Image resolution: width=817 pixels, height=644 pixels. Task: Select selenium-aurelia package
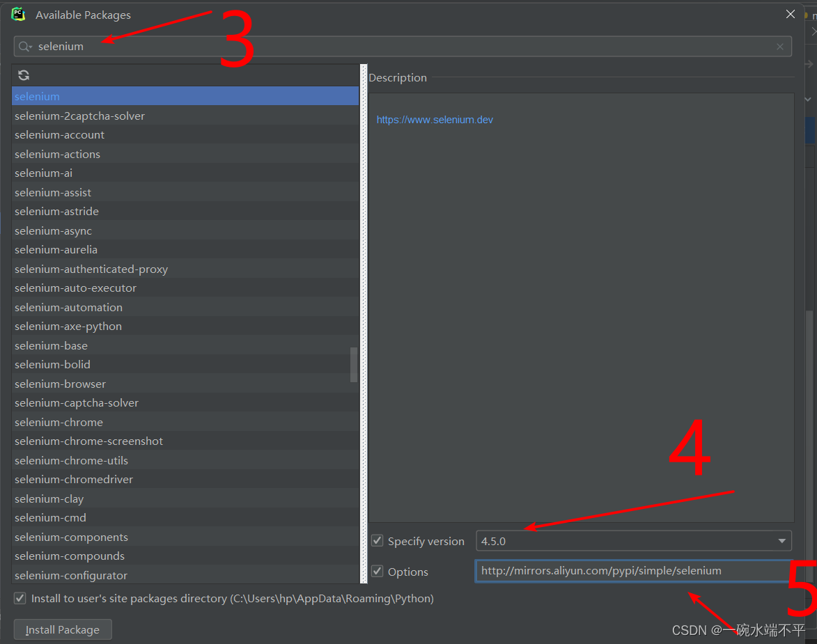click(x=185, y=249)
